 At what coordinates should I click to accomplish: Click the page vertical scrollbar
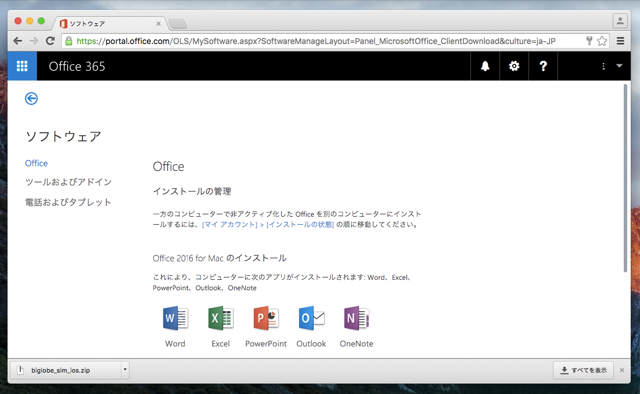tap(625, 178)
